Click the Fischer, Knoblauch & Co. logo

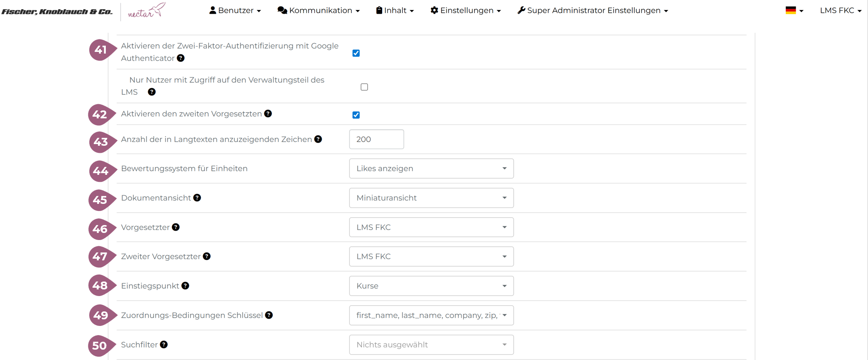pyautogui.click(x=57, y=12)
